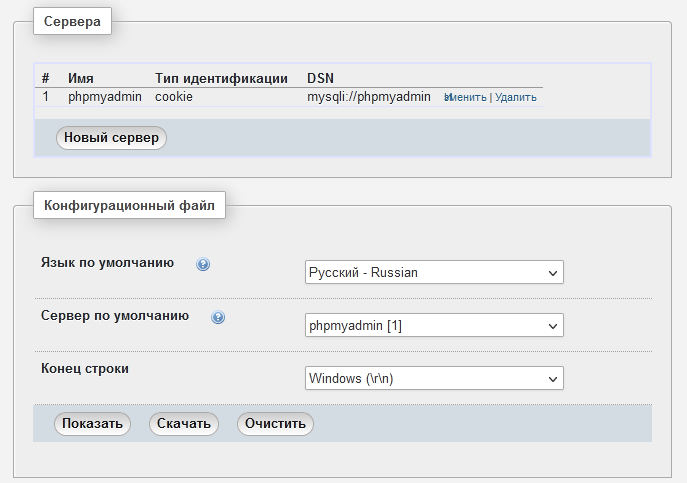
Task: Click the Конец строки field label
Action: (85, 369)
